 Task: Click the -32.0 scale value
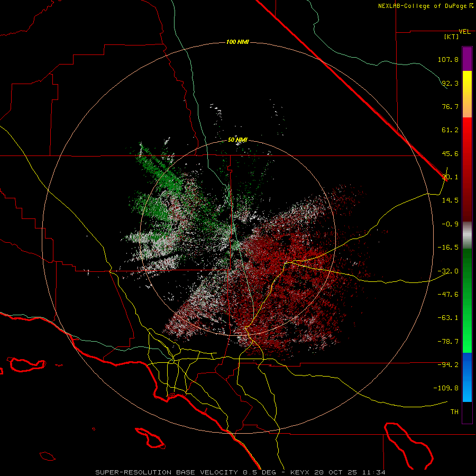click(448, 271)
